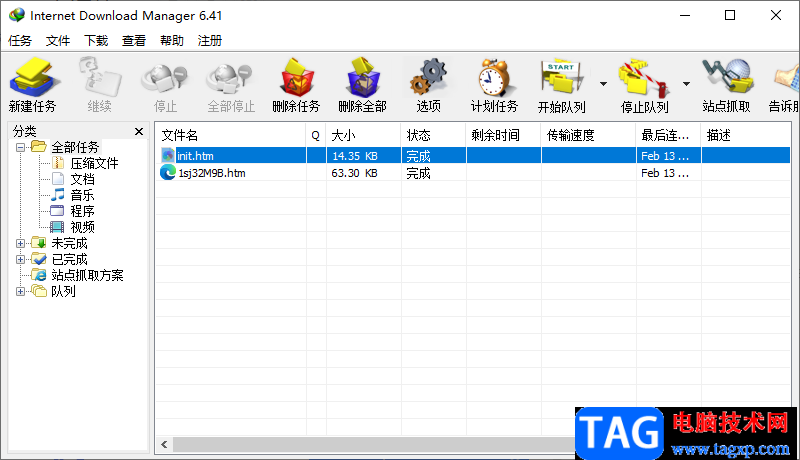The image size is (800, 460).
Task: Sort by the 状态 column header
Action: coord(433,135)
